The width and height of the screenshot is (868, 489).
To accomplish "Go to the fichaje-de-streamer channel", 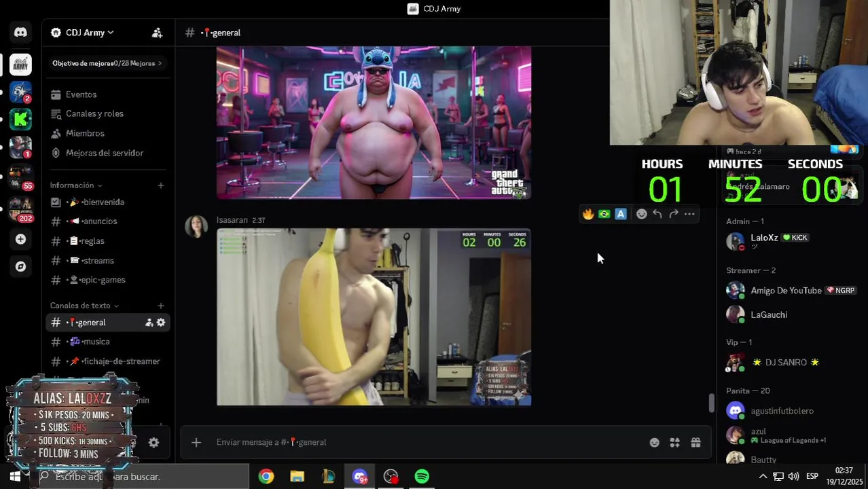I will coord(107,361).
